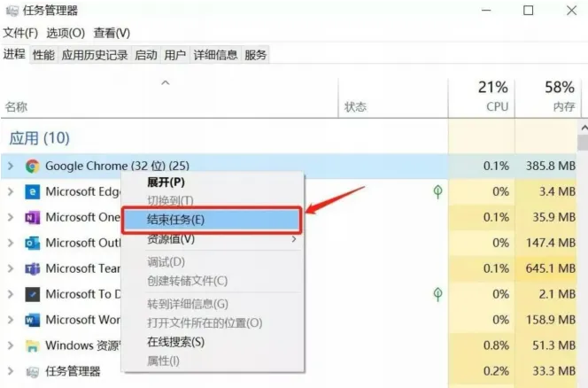Image resolution: width=588 pixels, height=388 pixels.
Task: Click the Microsoft Word icon
Action: pyautogui.click(x=32, y=320)
